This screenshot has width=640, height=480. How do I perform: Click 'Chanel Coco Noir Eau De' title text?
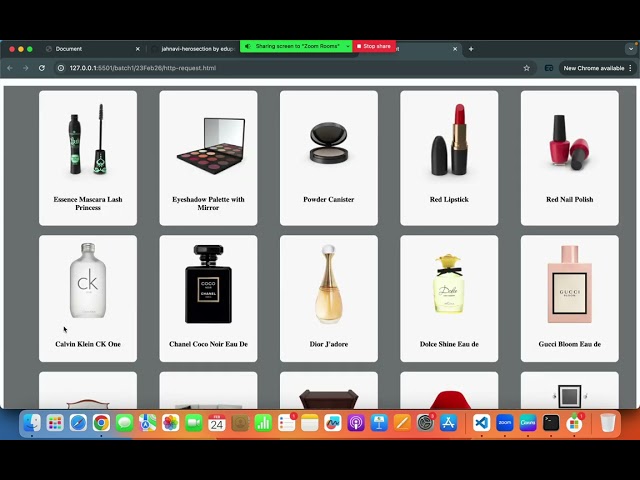tap(208, 344)
